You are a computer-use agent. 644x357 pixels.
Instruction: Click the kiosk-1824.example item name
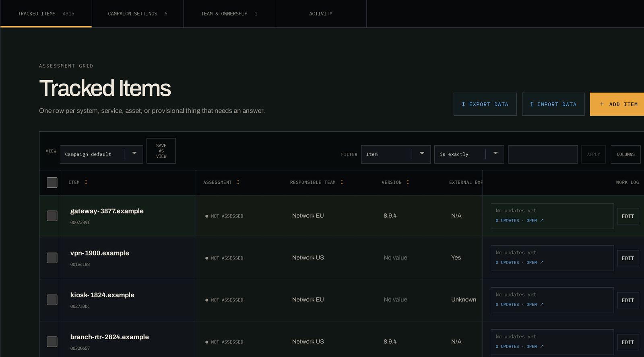tap(102, 295)
